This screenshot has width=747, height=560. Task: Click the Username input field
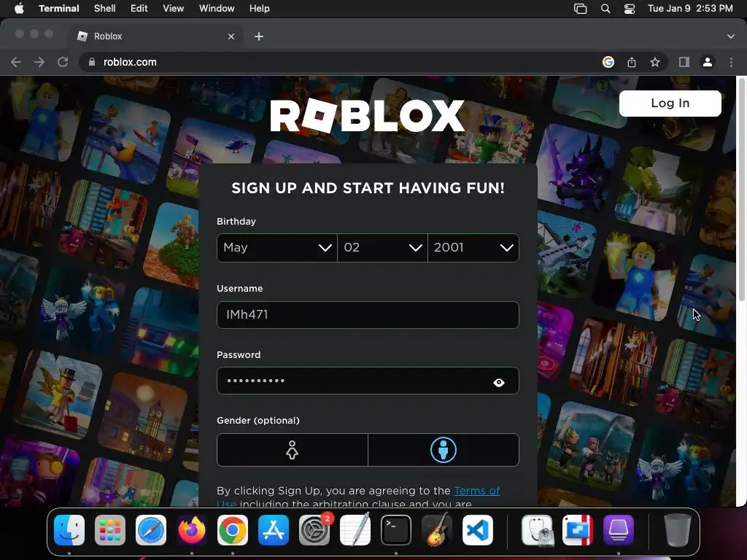click(368, 315)
